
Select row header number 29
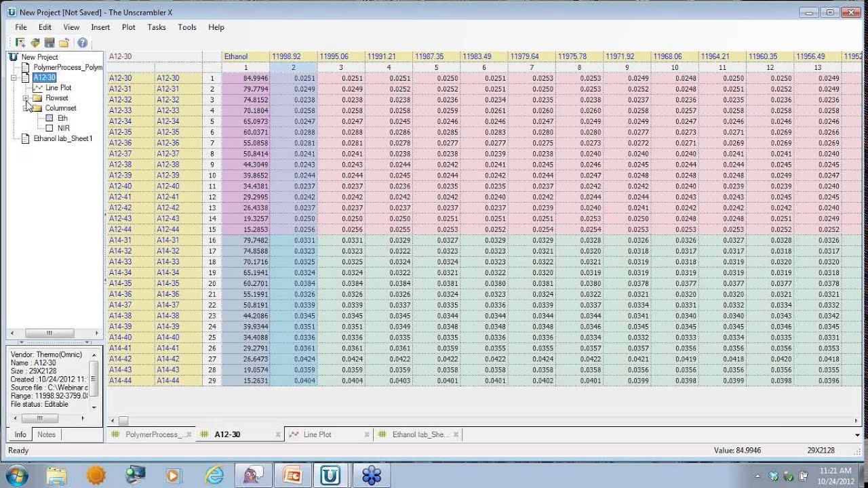point(212,380)
